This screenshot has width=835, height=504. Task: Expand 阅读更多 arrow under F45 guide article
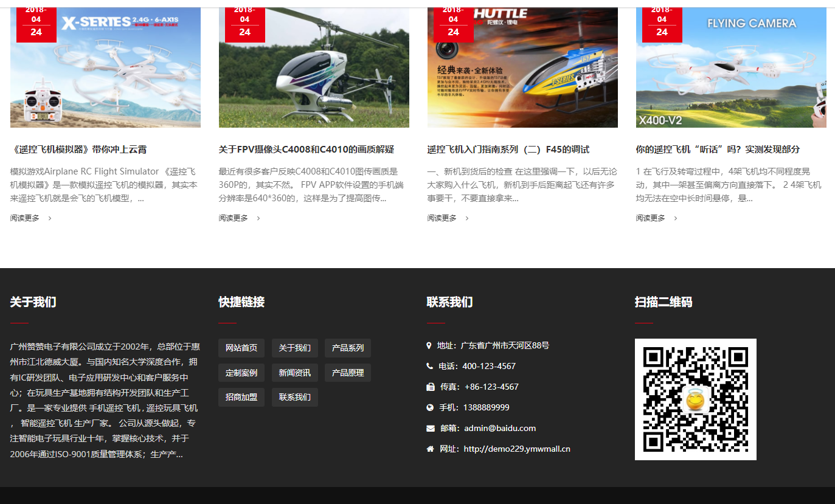tap(467, 218)
